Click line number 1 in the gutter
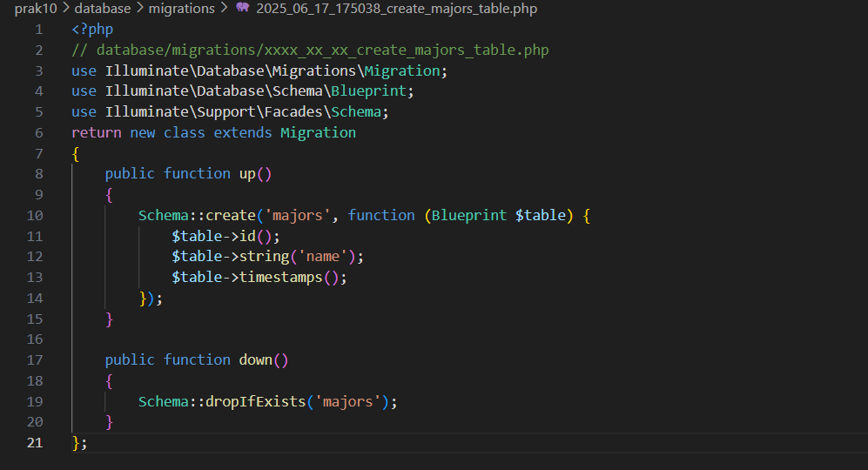This screenshot has width=868, height=470. coord(38,29)
